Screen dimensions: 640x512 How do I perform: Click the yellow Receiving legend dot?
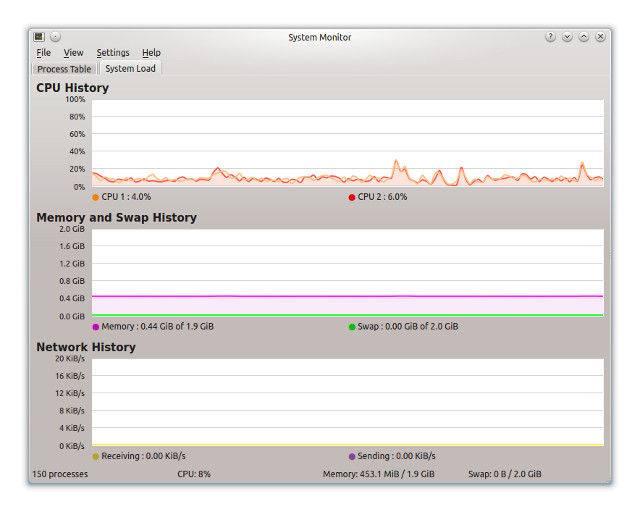[95, 456]
